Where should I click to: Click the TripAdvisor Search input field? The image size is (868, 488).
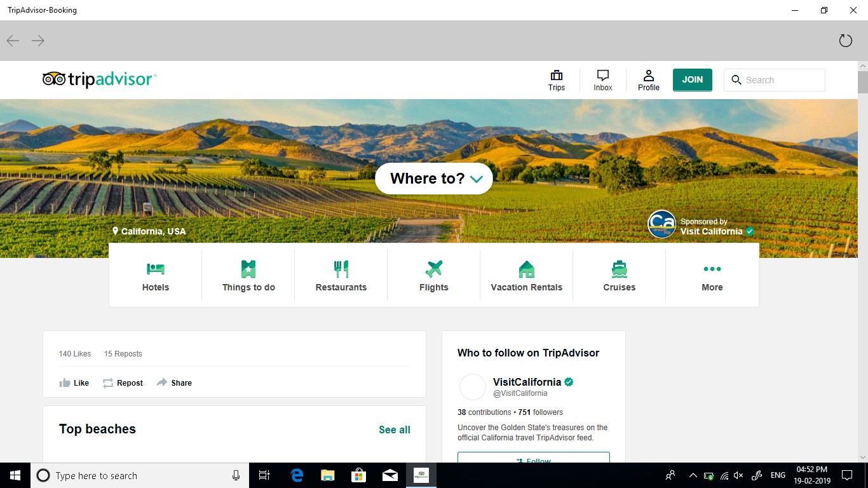pyautogui.click(x=775, y=80)
